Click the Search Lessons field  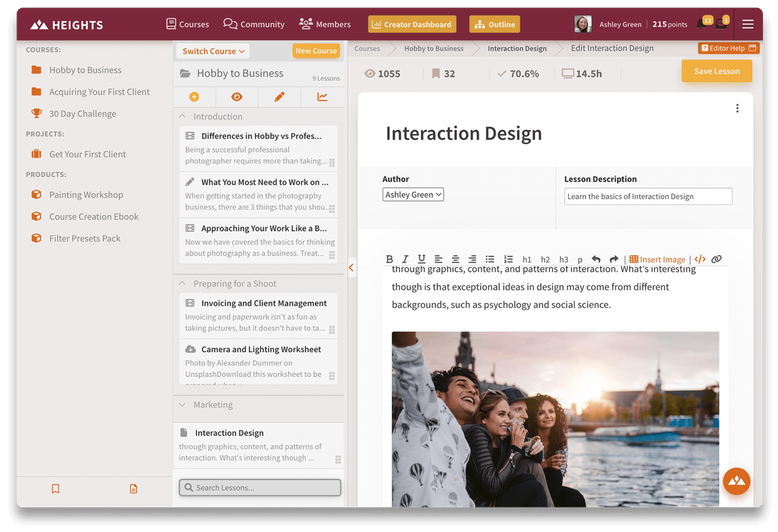point(260,488)
